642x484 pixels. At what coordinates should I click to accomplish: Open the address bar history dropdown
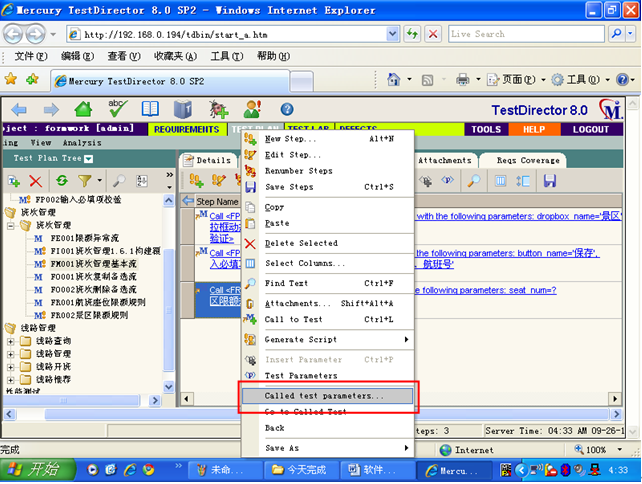tap(392, 34)
